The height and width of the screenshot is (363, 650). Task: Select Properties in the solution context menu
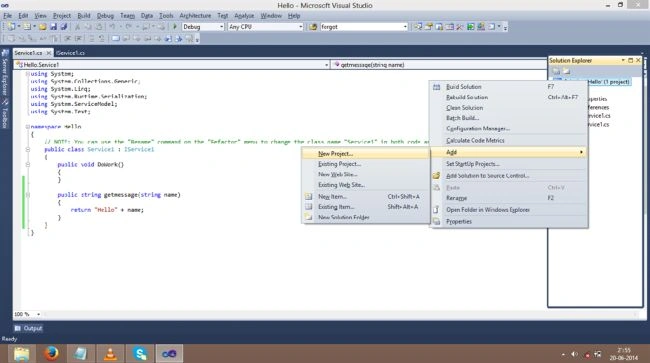[x=509, y=222]
